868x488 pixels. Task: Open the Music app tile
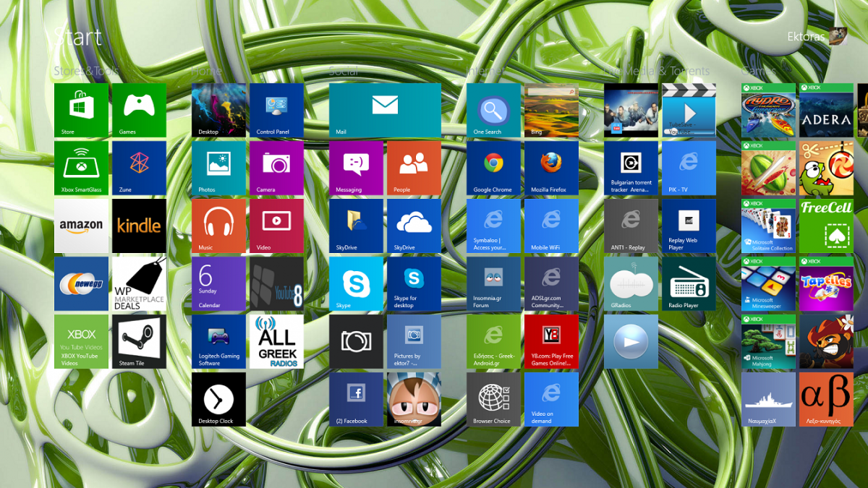click(218, 226)
